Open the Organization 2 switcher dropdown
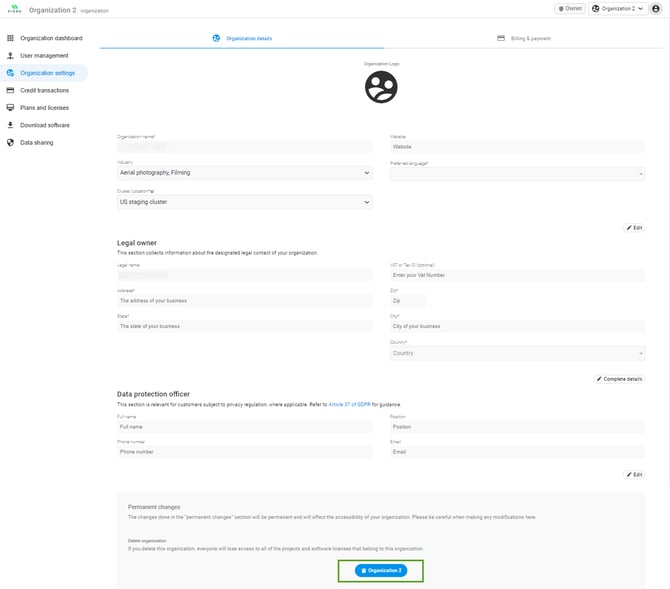 [x=617, y=8]
